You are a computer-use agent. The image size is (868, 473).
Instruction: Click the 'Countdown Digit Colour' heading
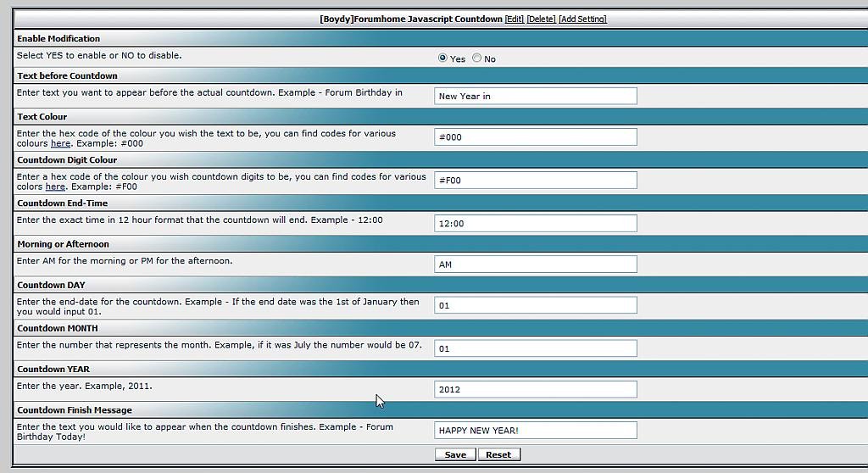point(67,160)
